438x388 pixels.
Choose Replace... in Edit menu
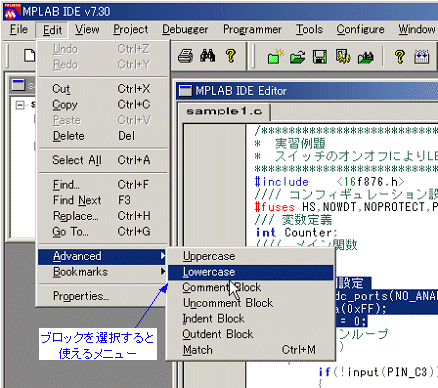click(102, 216)
